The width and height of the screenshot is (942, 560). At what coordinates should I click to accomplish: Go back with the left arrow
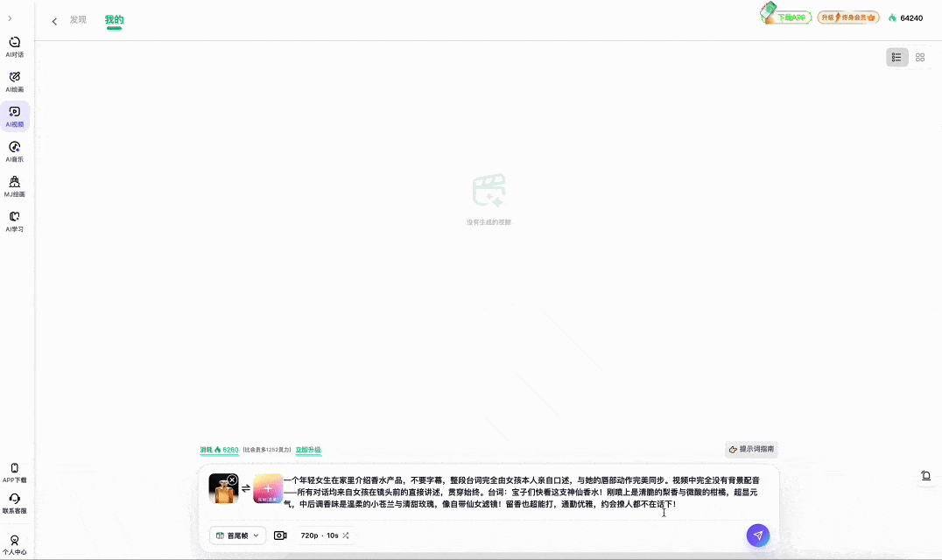click(x=54, y=22)
